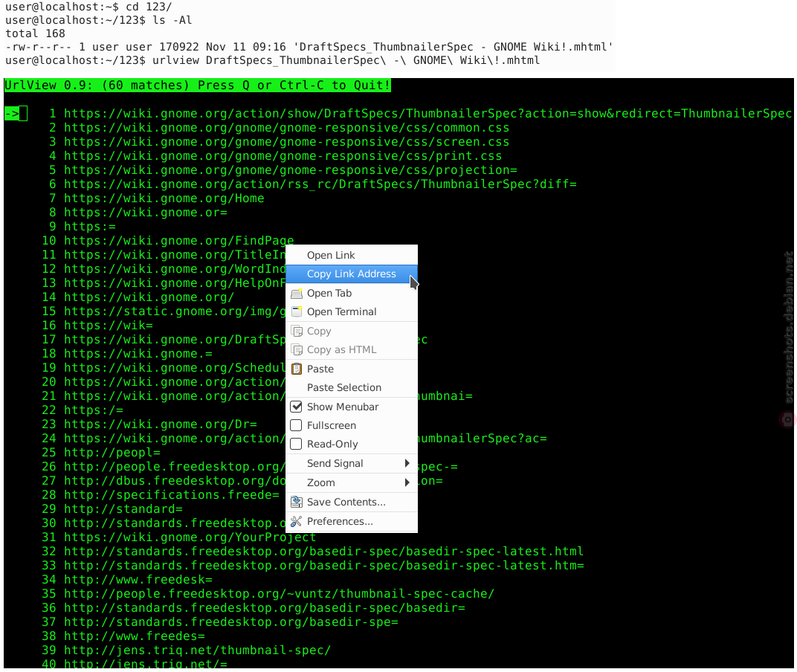Click URL 2 common.css link
The image size is (797, 672).
(x=287, y=128)
